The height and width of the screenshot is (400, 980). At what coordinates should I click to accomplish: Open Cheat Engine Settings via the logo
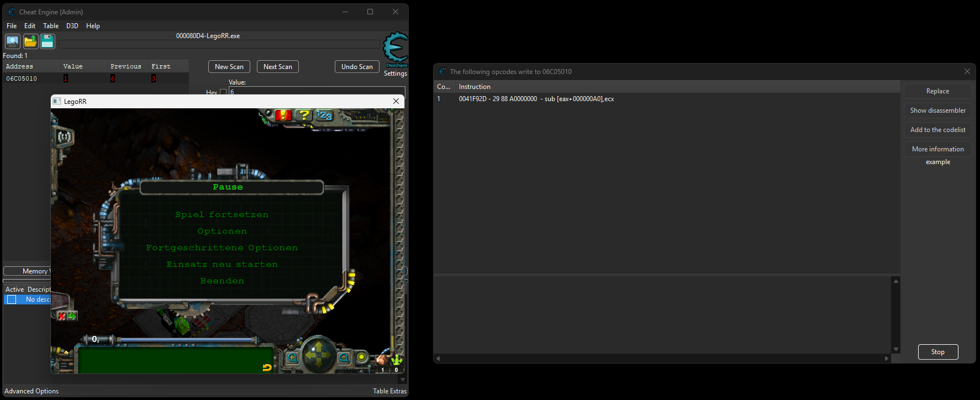point(396,50)
